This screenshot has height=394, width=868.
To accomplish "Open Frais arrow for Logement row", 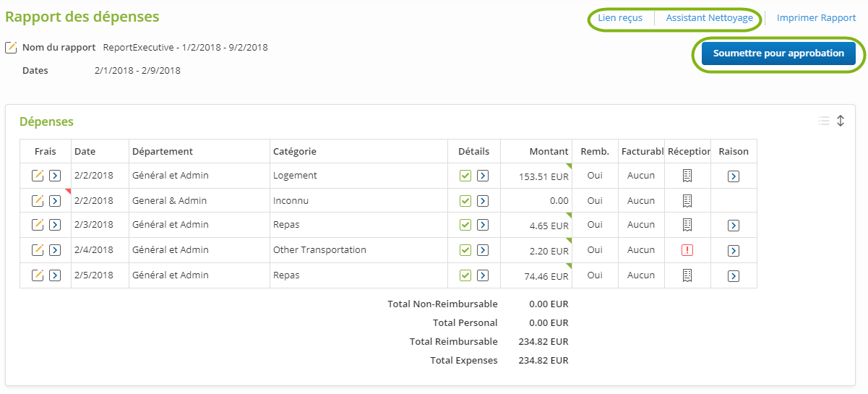I will (55, 176).
